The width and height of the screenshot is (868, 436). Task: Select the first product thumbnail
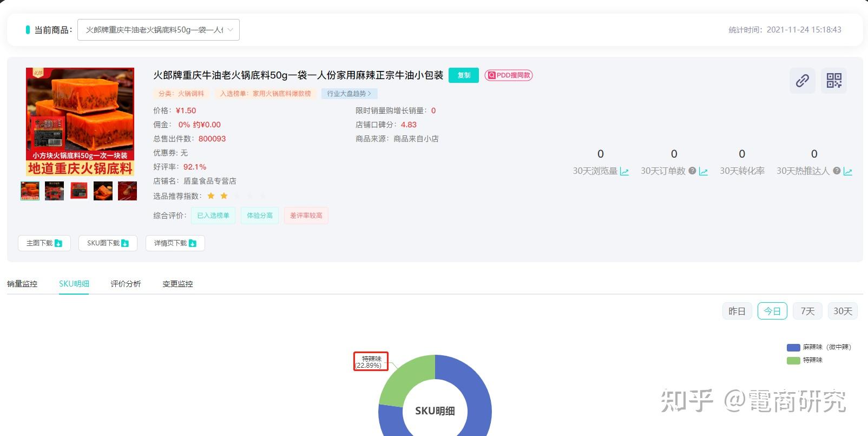tap(30, 191)
